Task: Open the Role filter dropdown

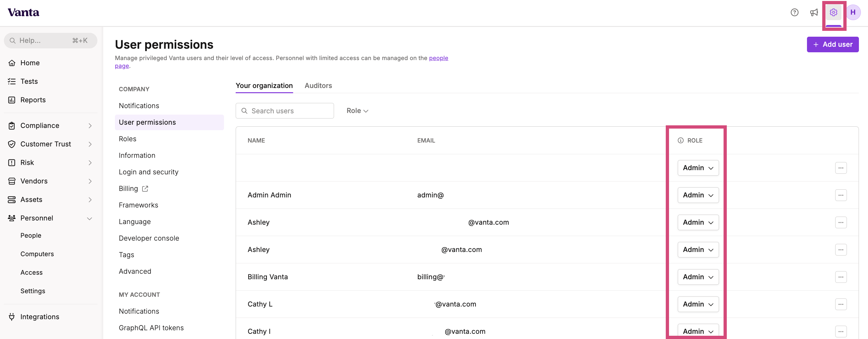Action: [357, 111]
